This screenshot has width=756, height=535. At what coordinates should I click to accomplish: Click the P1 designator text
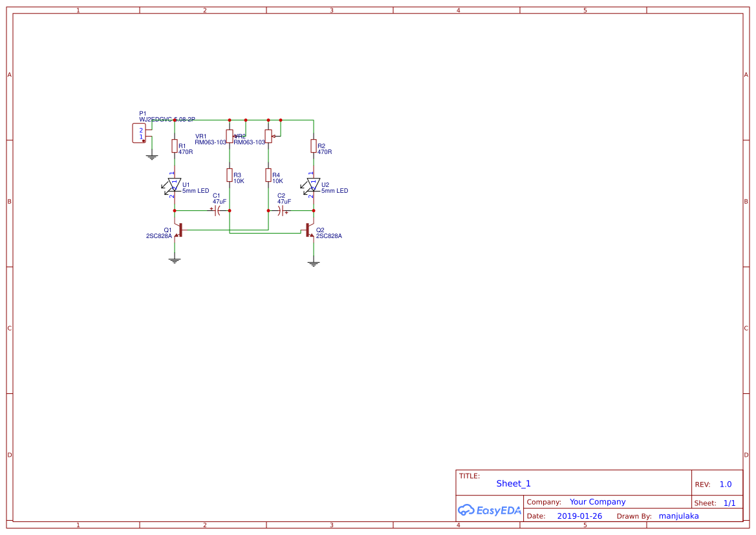coord(143,114)
